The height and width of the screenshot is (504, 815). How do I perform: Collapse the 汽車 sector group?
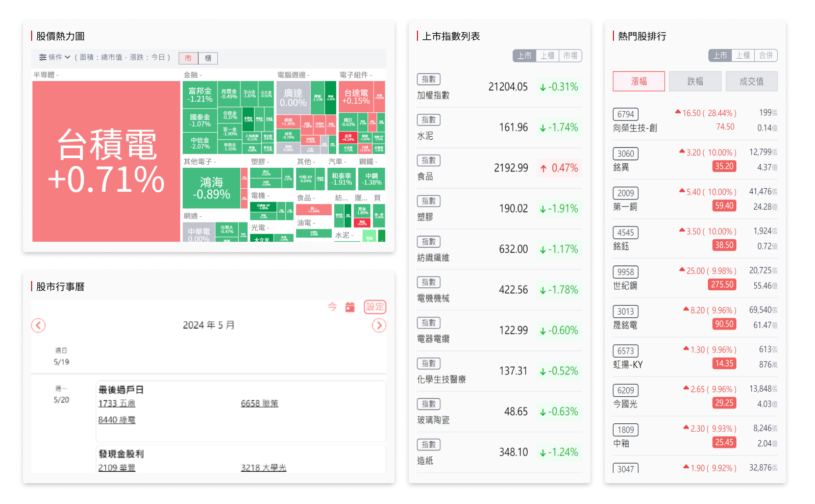337,162
